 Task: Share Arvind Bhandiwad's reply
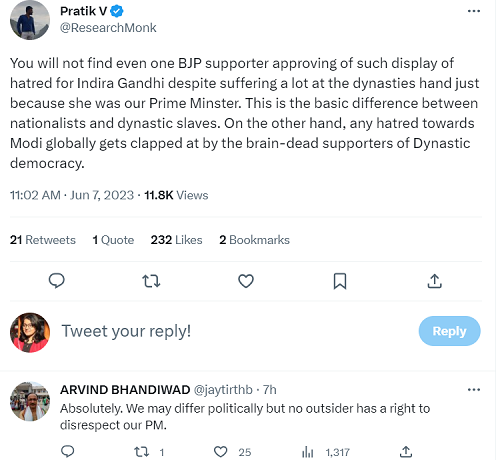406,452
